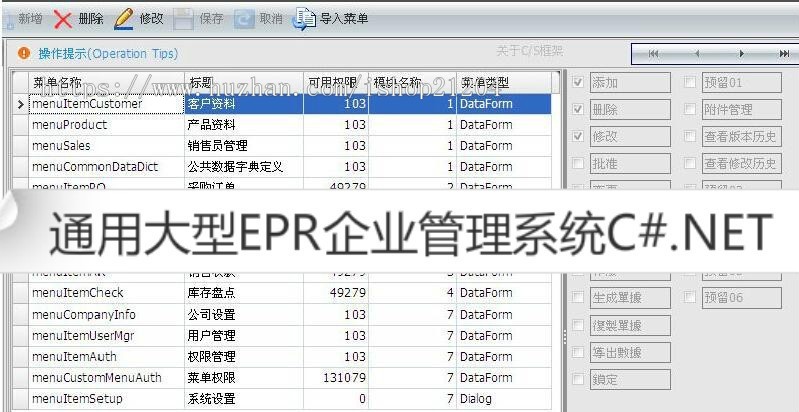
Task: Click the vertical splitter grip beside the grid
Action: coord(564,337)
